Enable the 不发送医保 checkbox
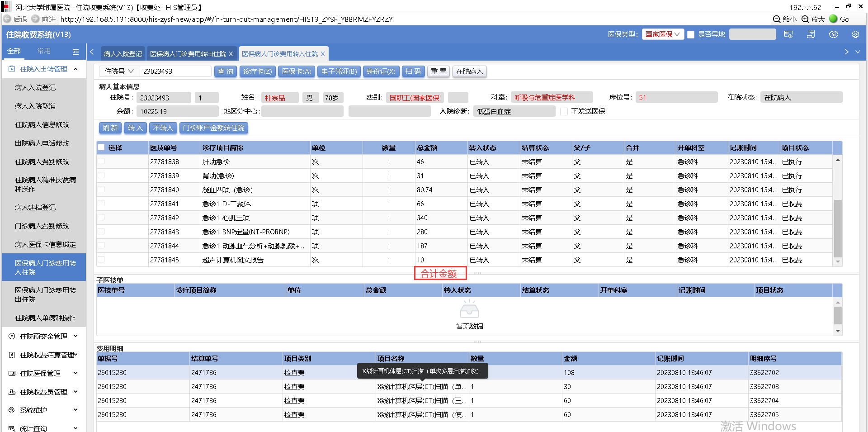Viewport: 868px width, 432px height. click(x=564, y=111)
